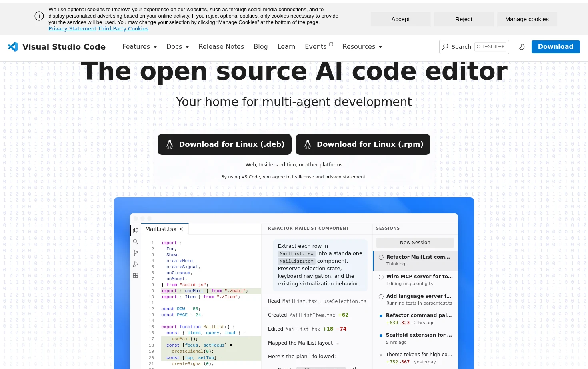Click status circle of Add language server session
The image size is (588, 369).
pyautogui.click(x=381, y=297)
